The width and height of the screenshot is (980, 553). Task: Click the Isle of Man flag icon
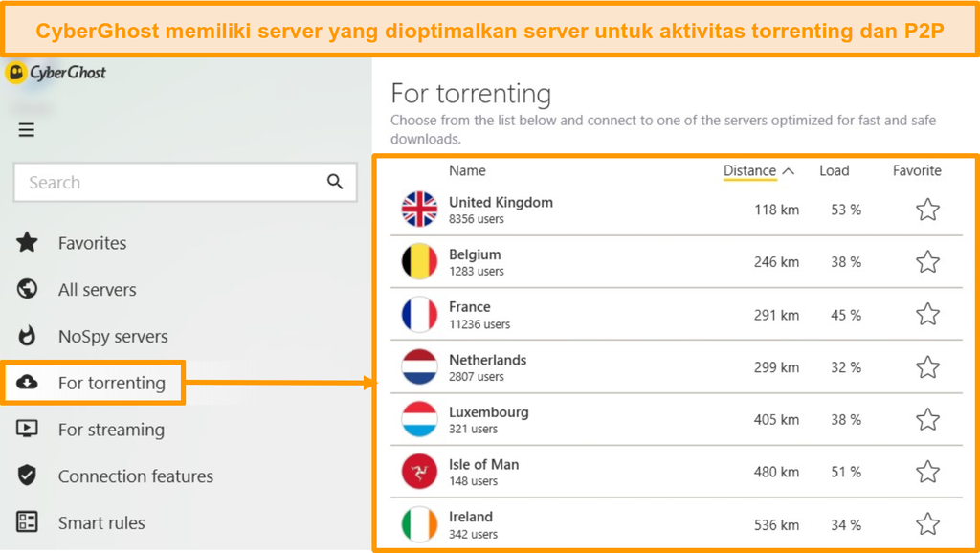[x=419, y=472]
